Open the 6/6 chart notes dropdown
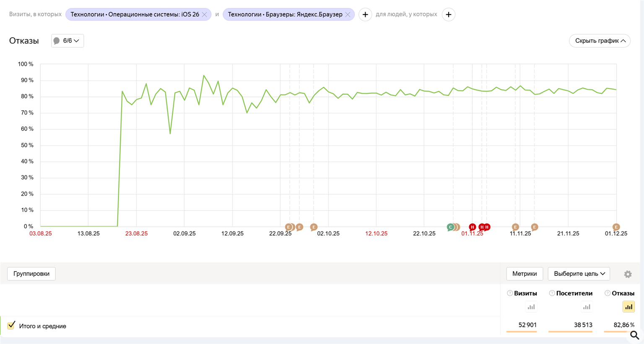Viewport: 644px width, 344px height. click(x=68, y=41)
